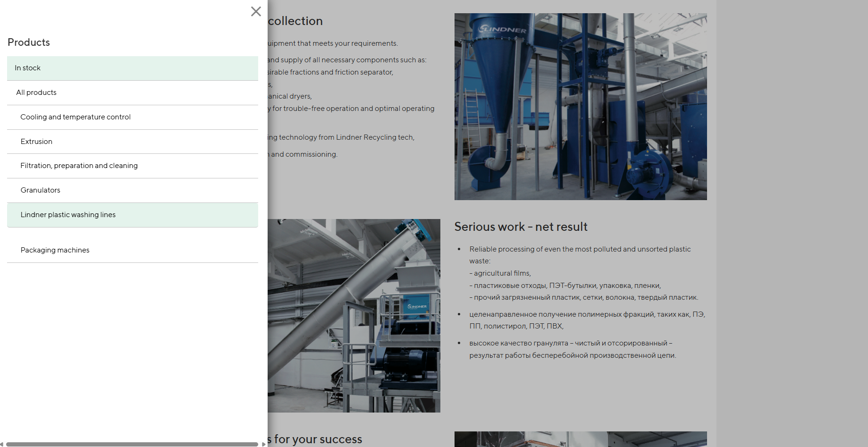Open Lindner plastic washing lines
868x447 pixels.
point(133,215)
